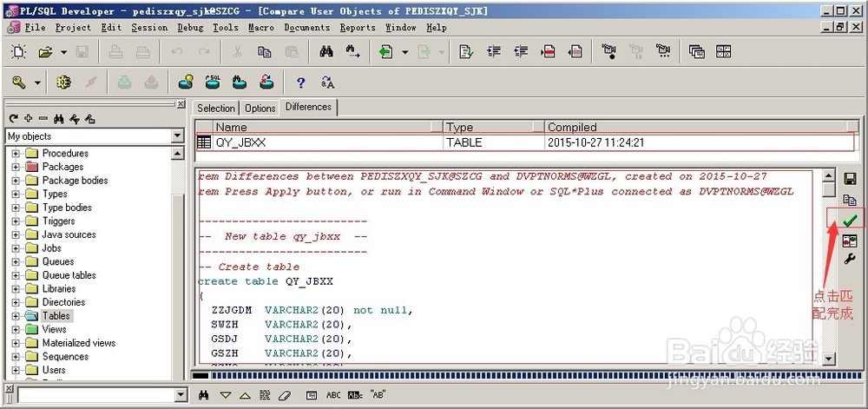Expand the Sequences folder node

16,356
